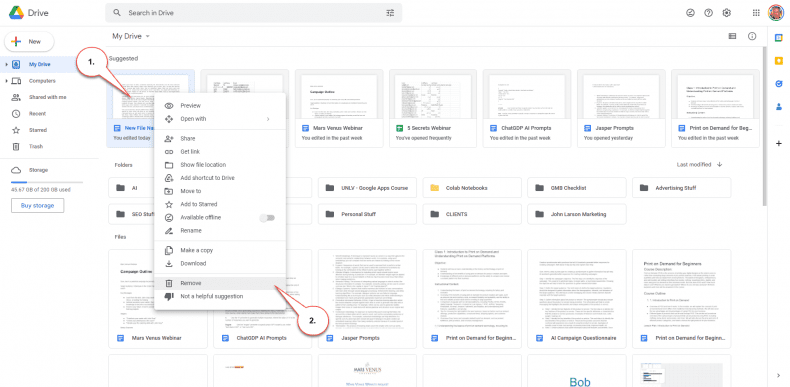790x387 pixels.
Task: Select Download menu entry
Action: point(220,264)
